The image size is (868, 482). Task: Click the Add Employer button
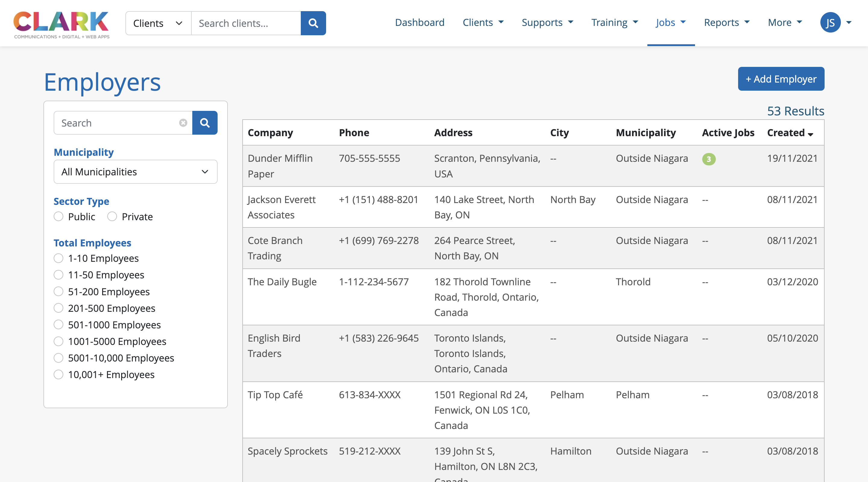pos(781,79)
